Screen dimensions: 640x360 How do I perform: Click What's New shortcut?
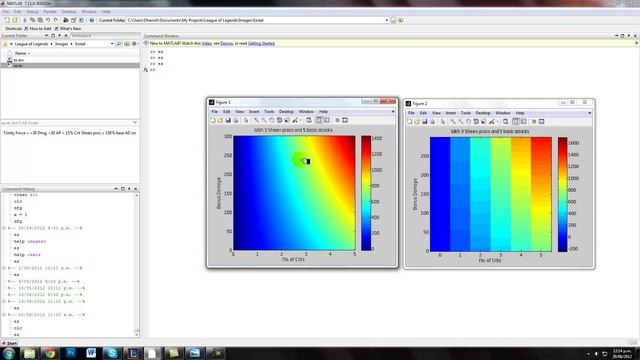[x=68, y=29]
